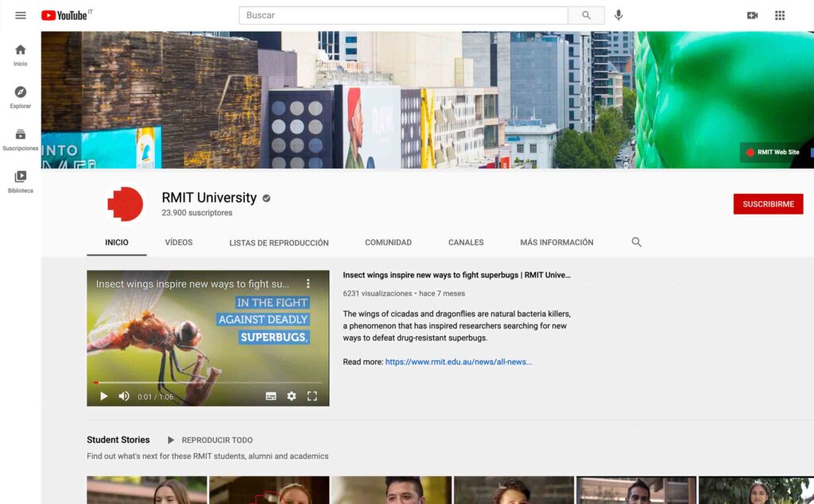Open the create video camera icon

752,16
